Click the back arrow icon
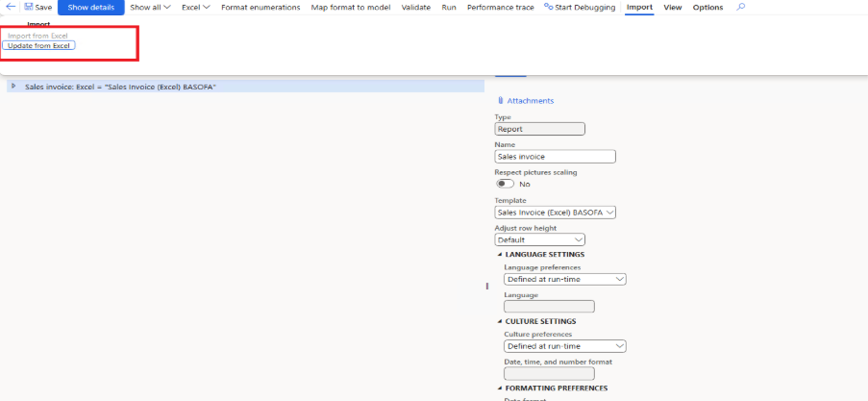868x401 pixels. pyautogui.click(x=11, y=7)
